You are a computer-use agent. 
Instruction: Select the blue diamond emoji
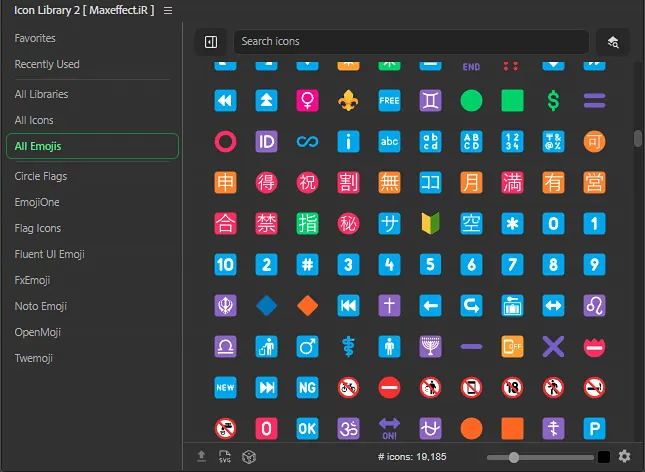coord(267,305)
